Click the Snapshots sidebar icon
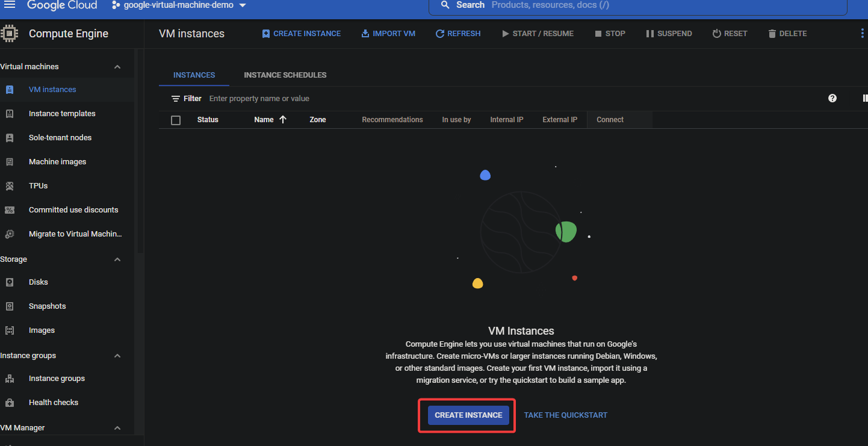Viewport: 868px width, 446px height. point(10,306)
